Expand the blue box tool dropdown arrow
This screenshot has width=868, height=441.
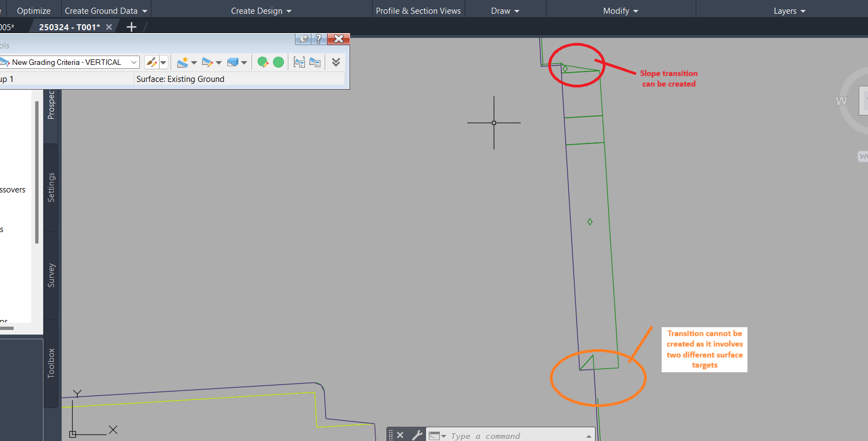pyautogui.click(x=244, y=63)
